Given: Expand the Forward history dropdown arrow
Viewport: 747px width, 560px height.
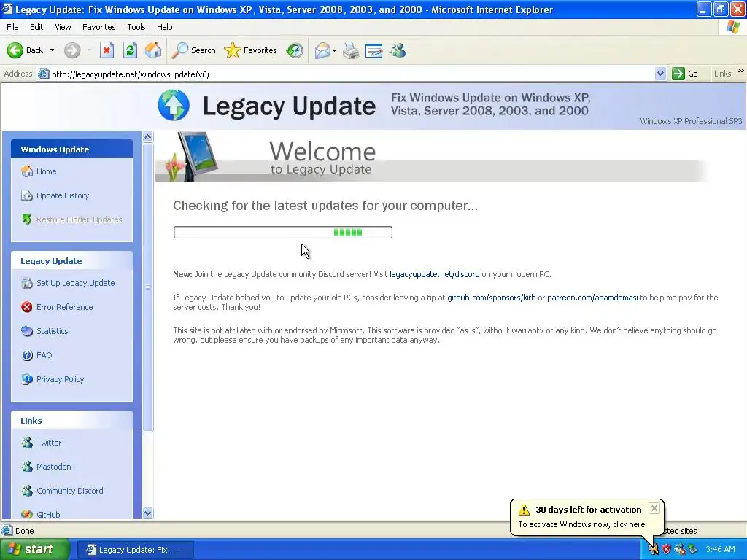Looking at the screenshot, I should 89,50.
